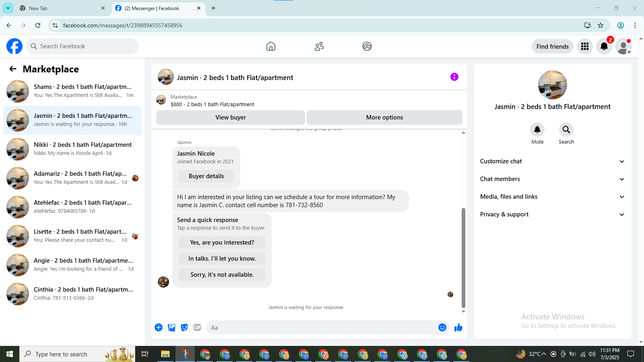
Task: Send quick response 'Sorry, it's not available.'
Action: pos(222,275)
